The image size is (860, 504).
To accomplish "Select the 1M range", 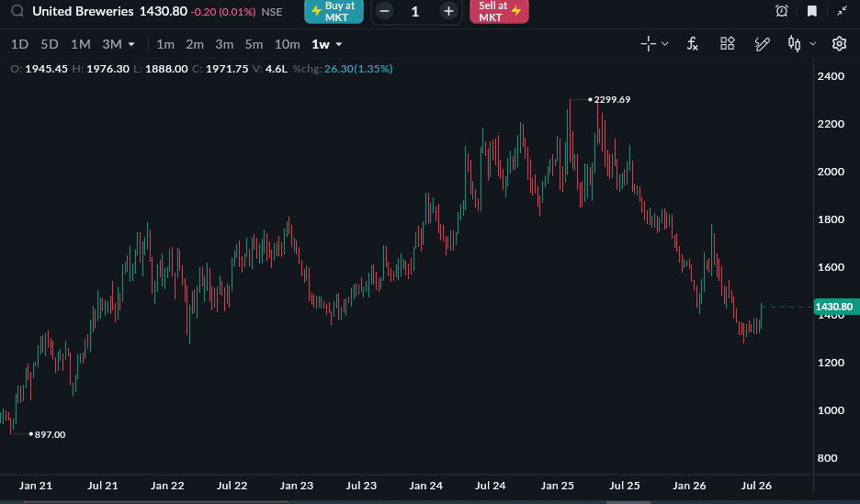I will (81, 44).
